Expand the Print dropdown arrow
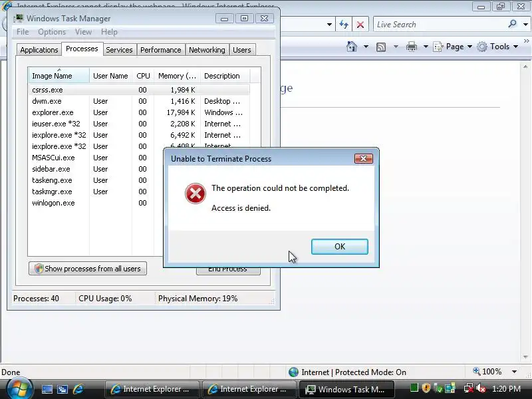The image size is (532, 399). pos(426,47)
